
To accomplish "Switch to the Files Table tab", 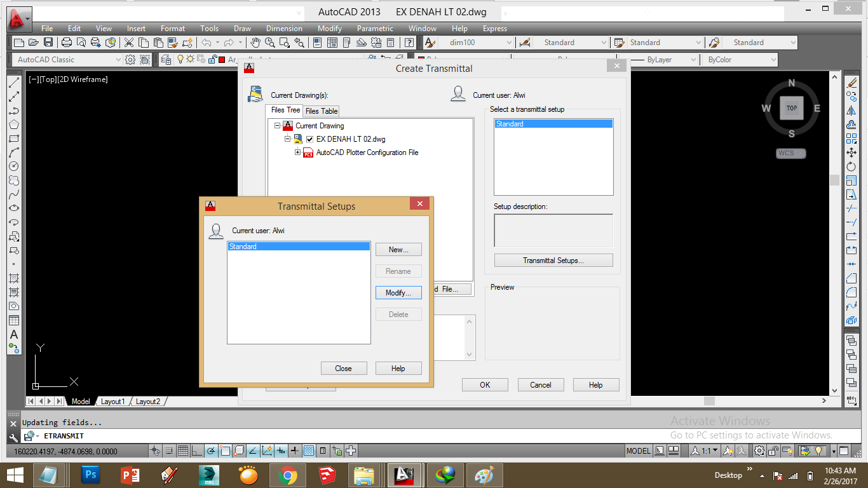I will click(321, 111).
